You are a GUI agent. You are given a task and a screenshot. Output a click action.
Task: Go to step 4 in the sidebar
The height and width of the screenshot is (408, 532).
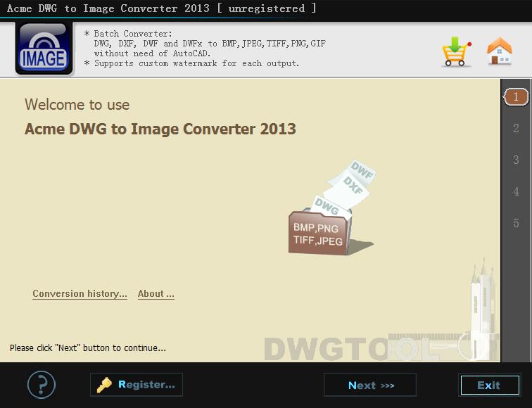tap(516, 191)
